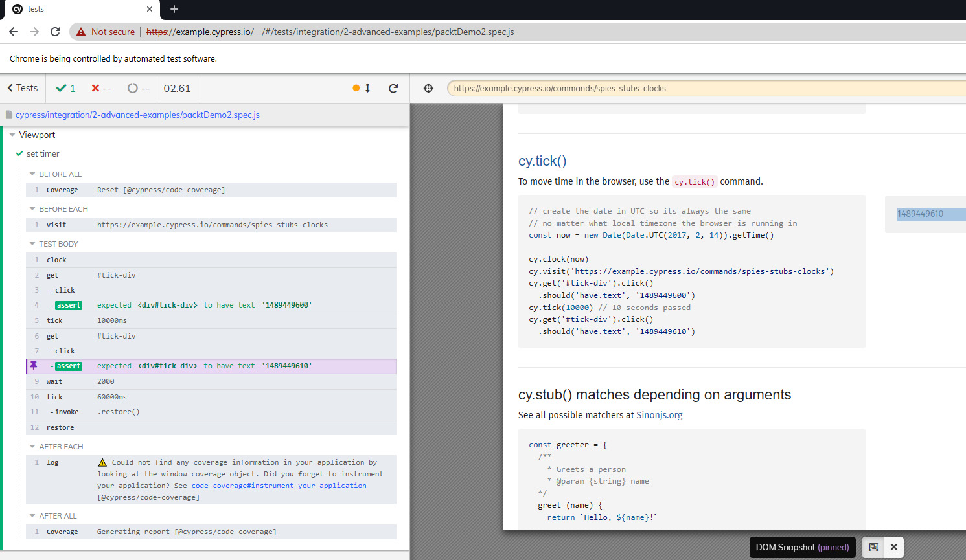The height and width of the screenshot is (560, 966).
Task: Collapse the AFTER ALL section
Action: pos(32,516)
